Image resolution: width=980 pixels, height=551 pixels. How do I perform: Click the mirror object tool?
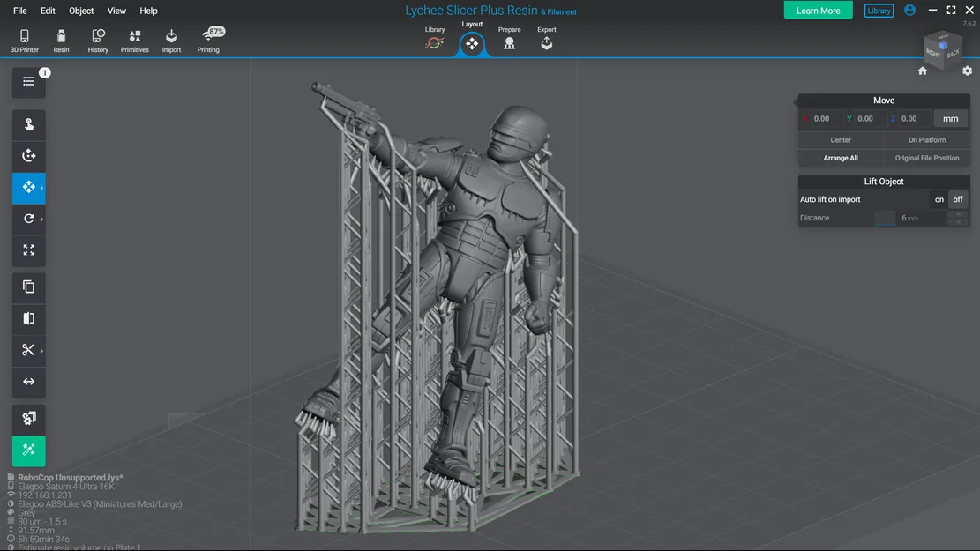pos(29,318)
